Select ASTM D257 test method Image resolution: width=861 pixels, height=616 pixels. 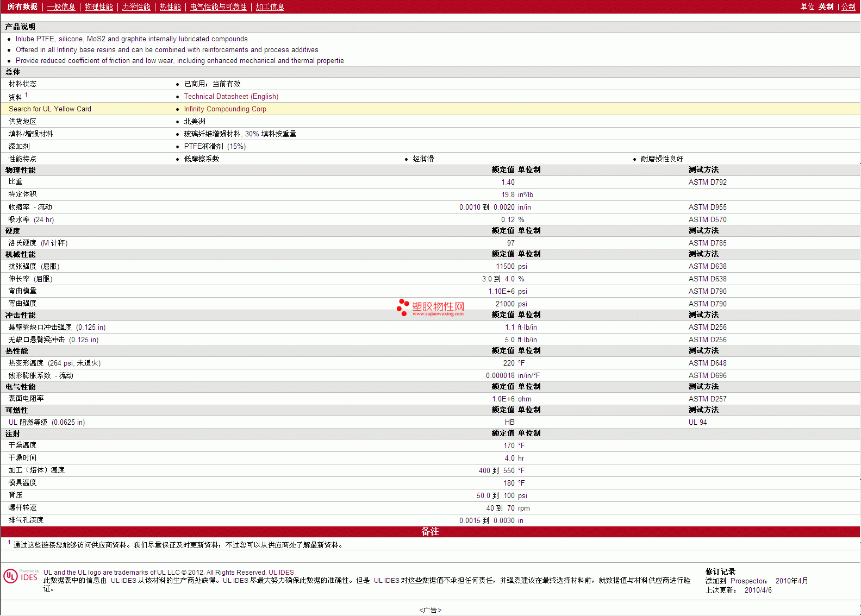coord(707,399)
